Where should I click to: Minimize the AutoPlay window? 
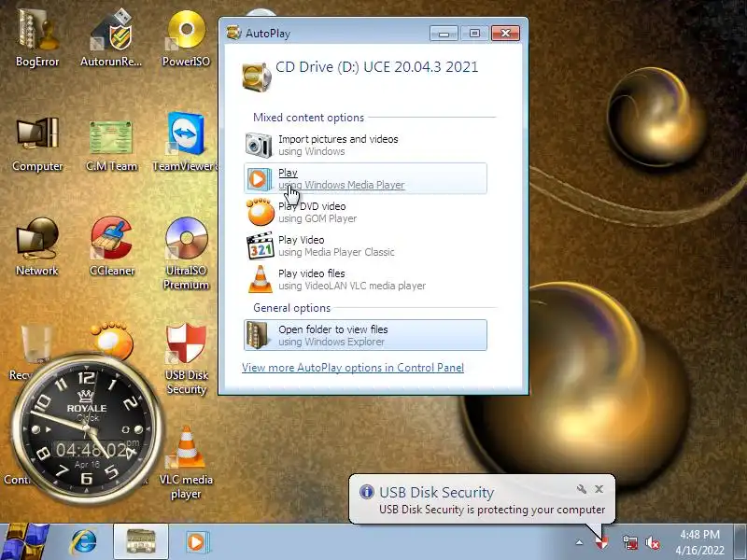[x=444, y=33]
